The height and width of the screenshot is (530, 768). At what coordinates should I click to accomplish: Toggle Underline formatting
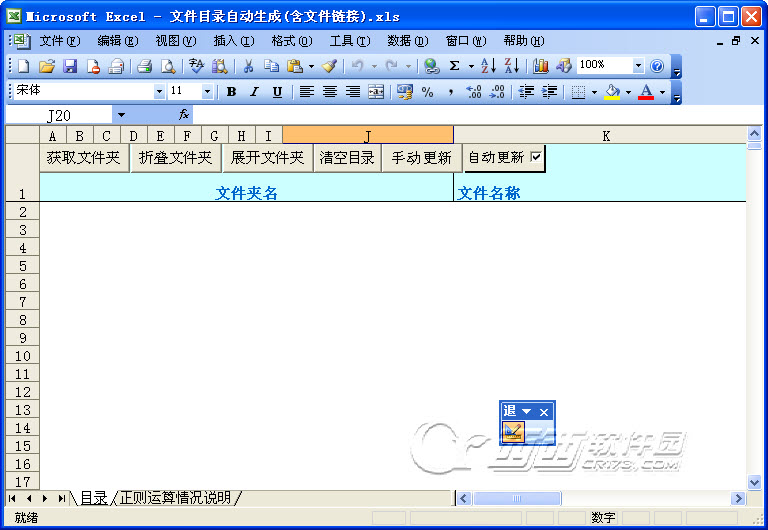(x=277, y=92)
